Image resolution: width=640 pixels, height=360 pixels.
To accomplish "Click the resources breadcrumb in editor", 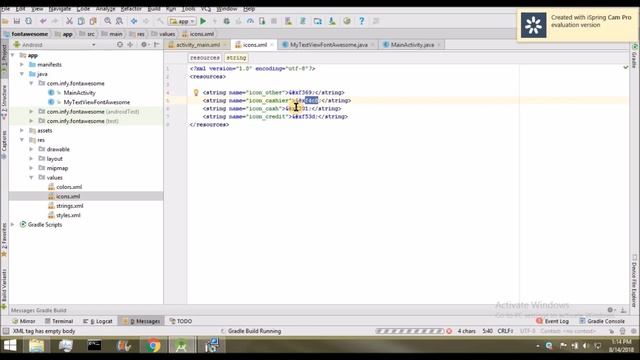I will click(205, 58).
